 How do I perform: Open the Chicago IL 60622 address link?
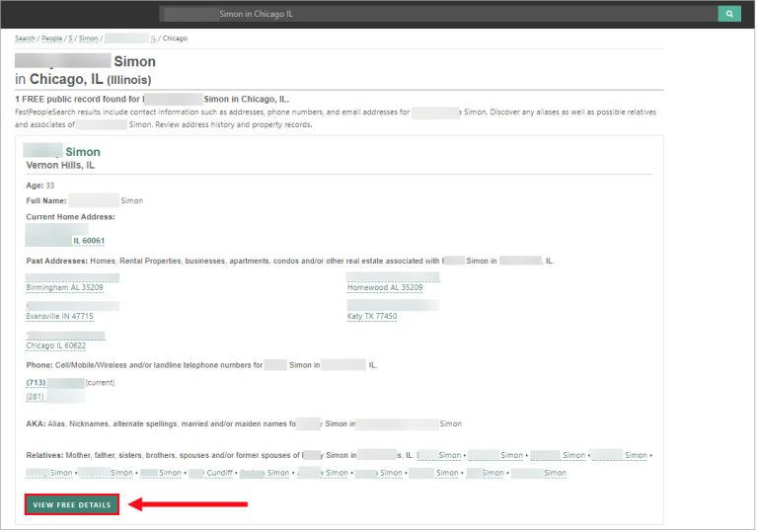55,345
